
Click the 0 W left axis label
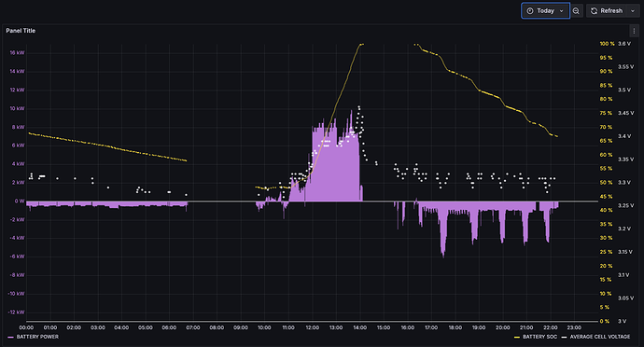click(x=20, y=201)
